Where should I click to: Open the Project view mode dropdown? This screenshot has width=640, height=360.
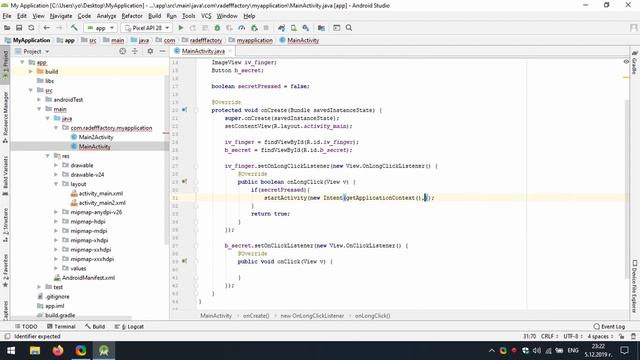click(x=32, y=51)
